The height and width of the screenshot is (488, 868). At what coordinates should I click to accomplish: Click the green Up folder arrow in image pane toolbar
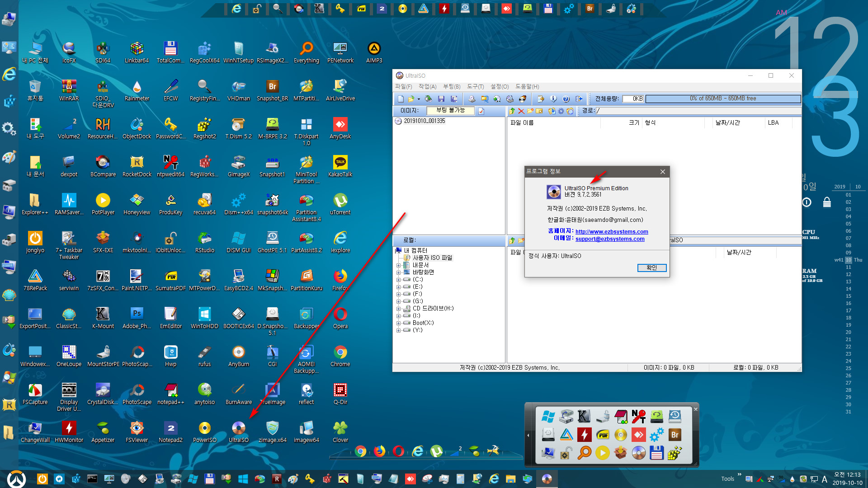pos(512,111)
